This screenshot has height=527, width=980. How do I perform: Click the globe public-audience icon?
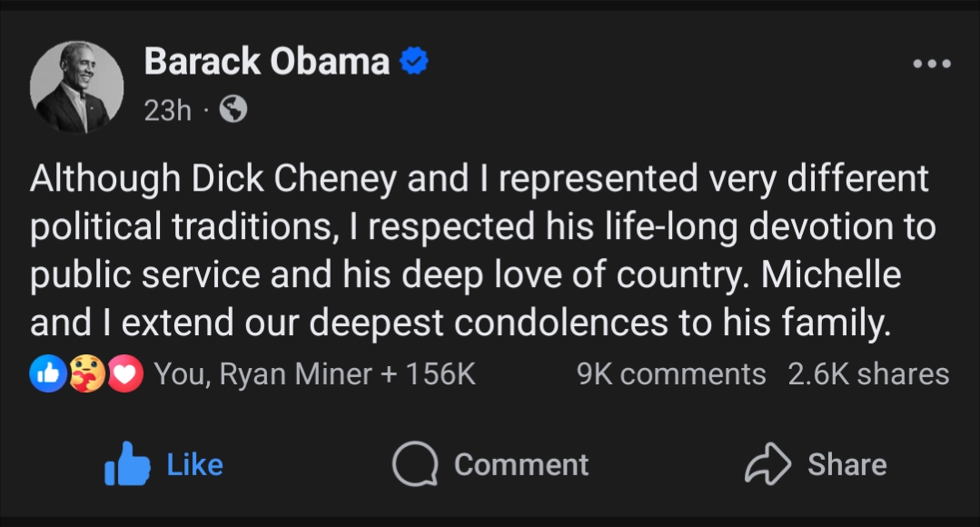pos(233,110)
